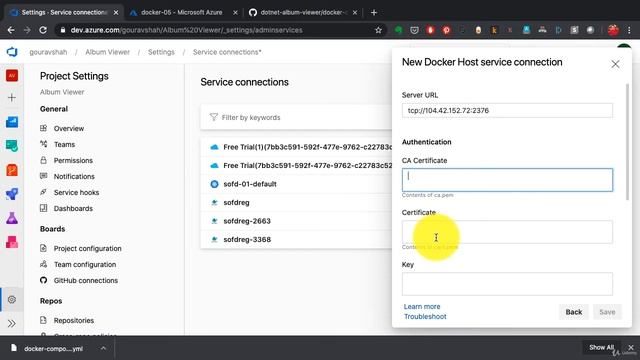This screenshot has height=360, width=640.
Task: Click the plus add icon in sidebar
Action: (12, 98)
